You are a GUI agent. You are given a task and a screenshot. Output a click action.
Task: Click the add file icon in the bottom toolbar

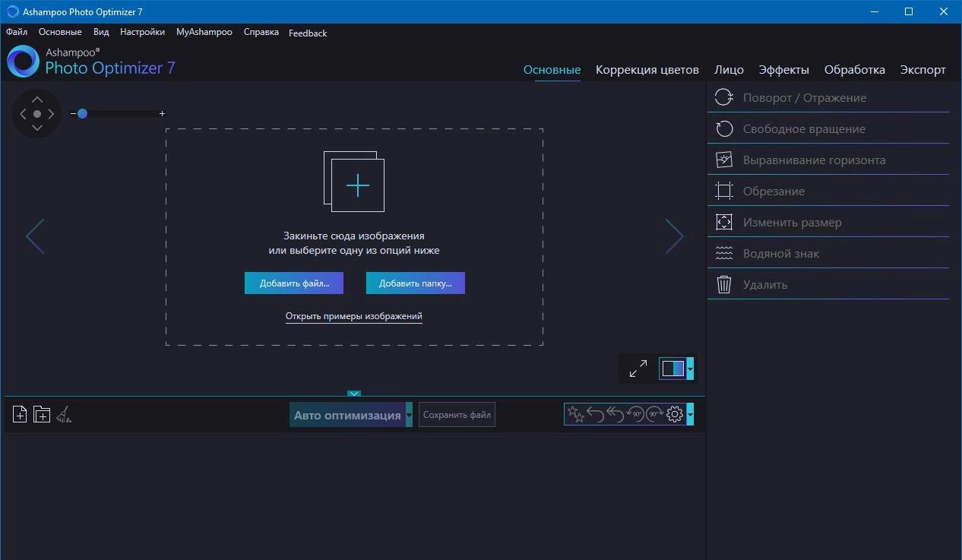20,414
